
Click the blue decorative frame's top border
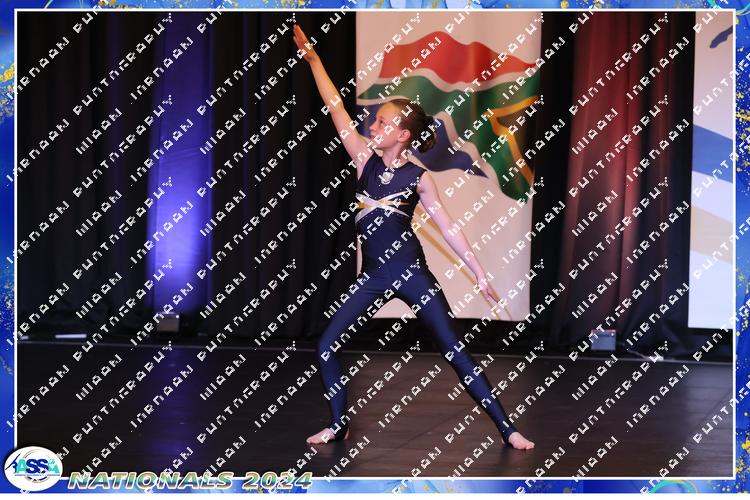point(375,5)
